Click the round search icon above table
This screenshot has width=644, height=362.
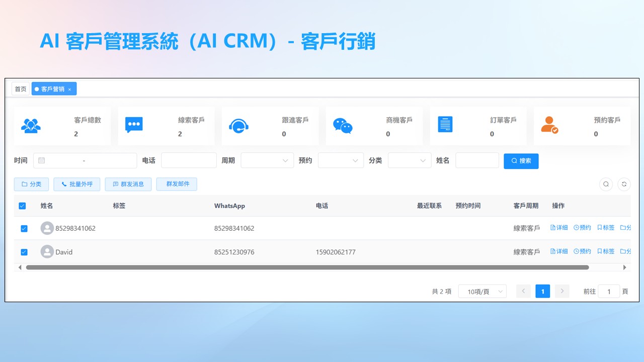click(x=606, y=184)
